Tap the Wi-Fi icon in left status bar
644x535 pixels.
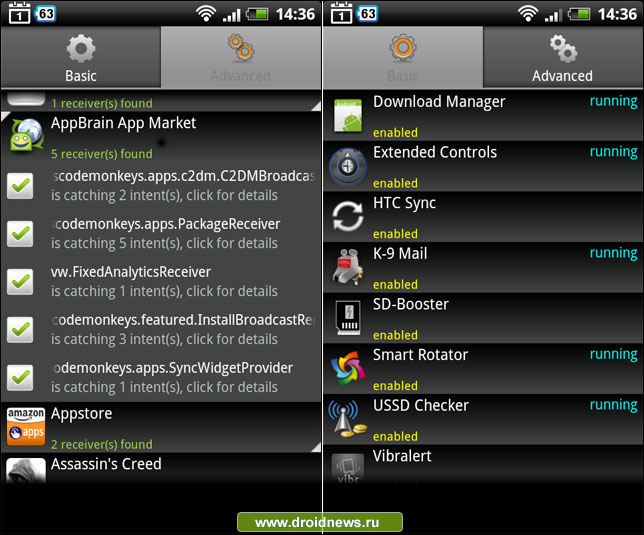[x=206, y=14]
